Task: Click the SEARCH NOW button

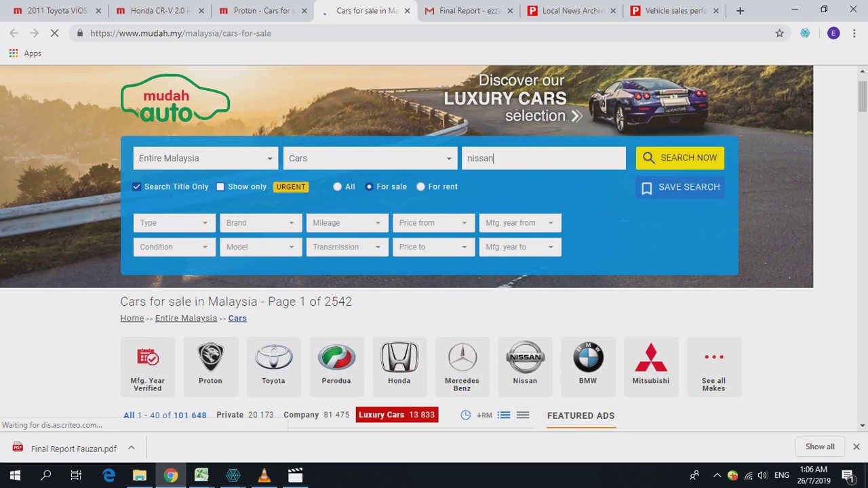Action: click(x=680, y=158)
